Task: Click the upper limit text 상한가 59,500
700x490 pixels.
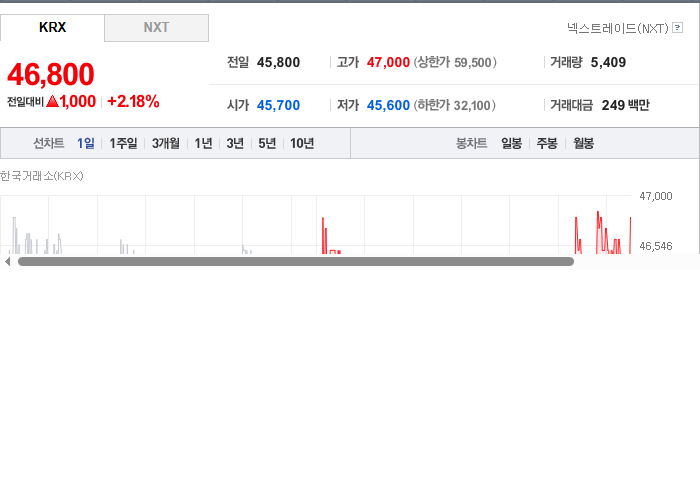Action: (x=455, y=62)
